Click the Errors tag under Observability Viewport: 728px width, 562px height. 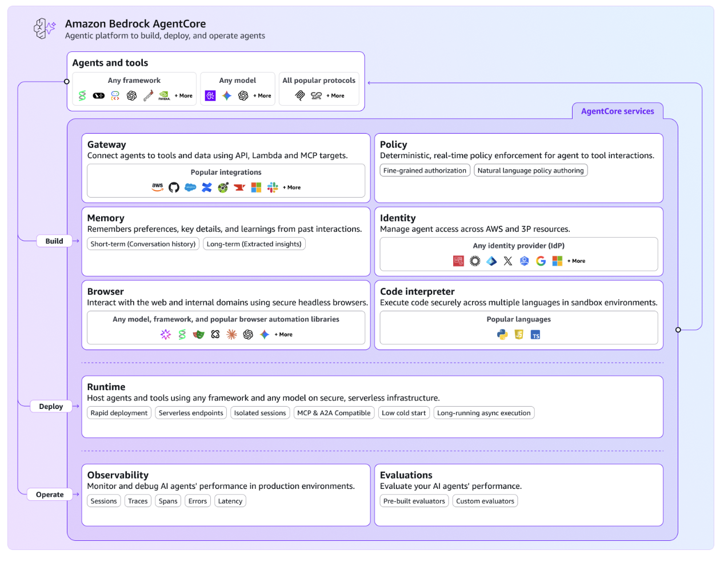pyautogui.click(x=198, y=501)
